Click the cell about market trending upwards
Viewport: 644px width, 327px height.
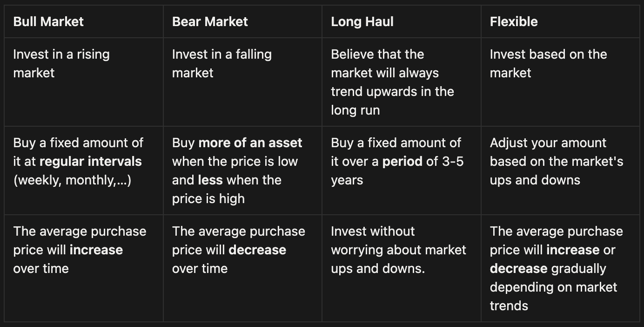click(x=392, y=82)
